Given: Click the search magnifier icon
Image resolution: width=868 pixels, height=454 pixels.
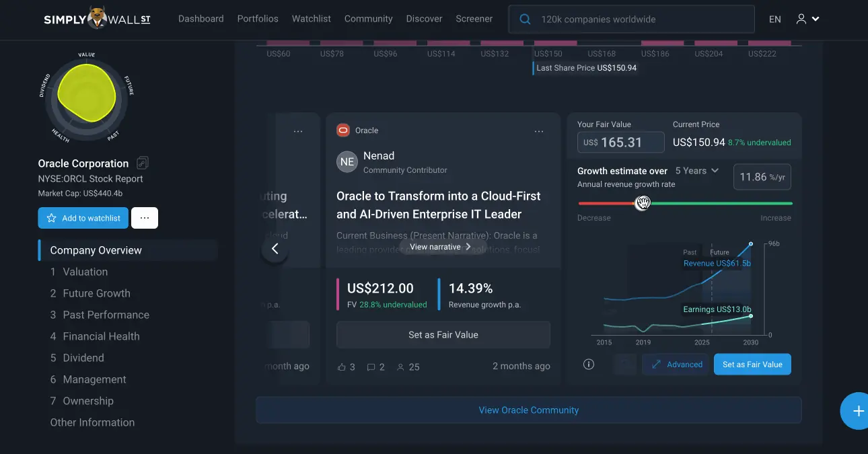Looking at the screenshot, I should coord(525,20).
